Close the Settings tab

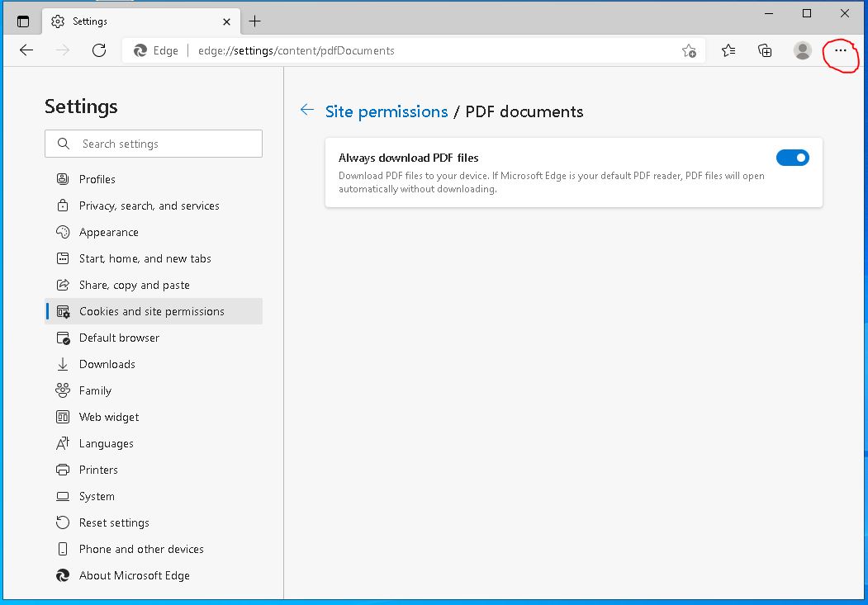coord(226,21)
